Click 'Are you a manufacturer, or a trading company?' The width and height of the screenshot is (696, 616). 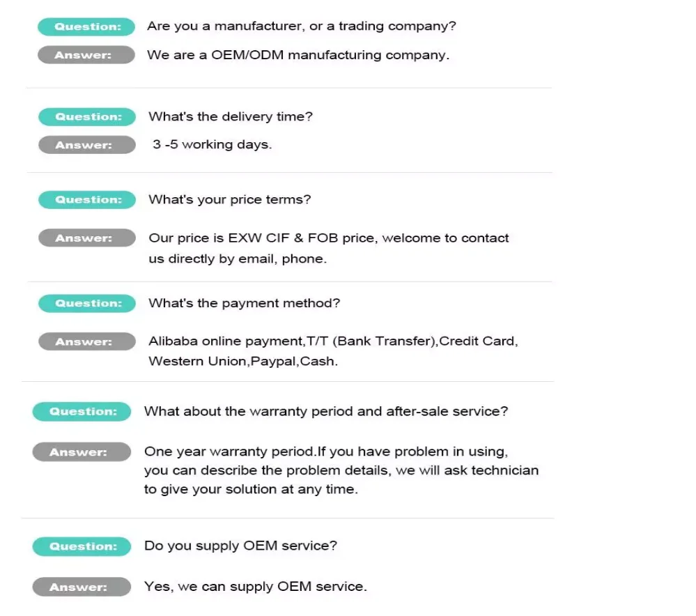click(x=301, y=26)
